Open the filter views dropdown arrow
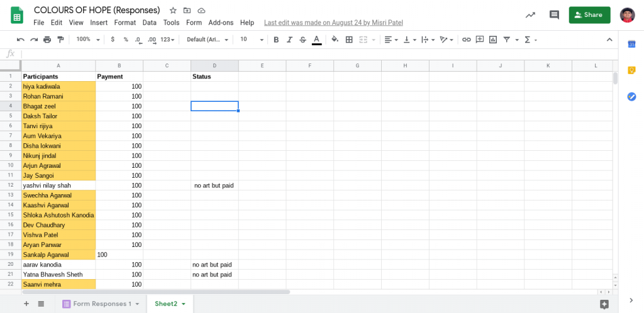The width and height of the screenshot is (644, 313). click(517, 40)
